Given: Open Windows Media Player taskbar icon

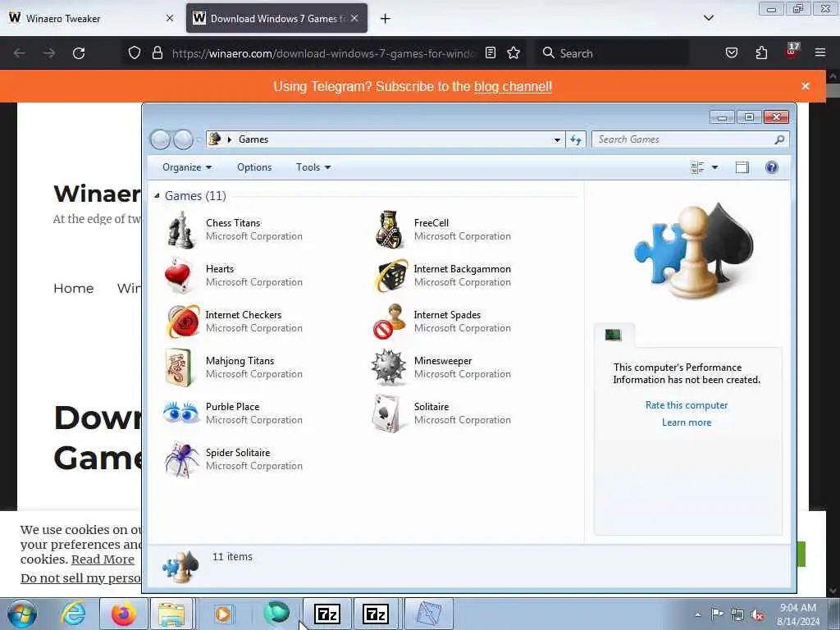Looking at the screenshot, I should [x=223, y=614].
